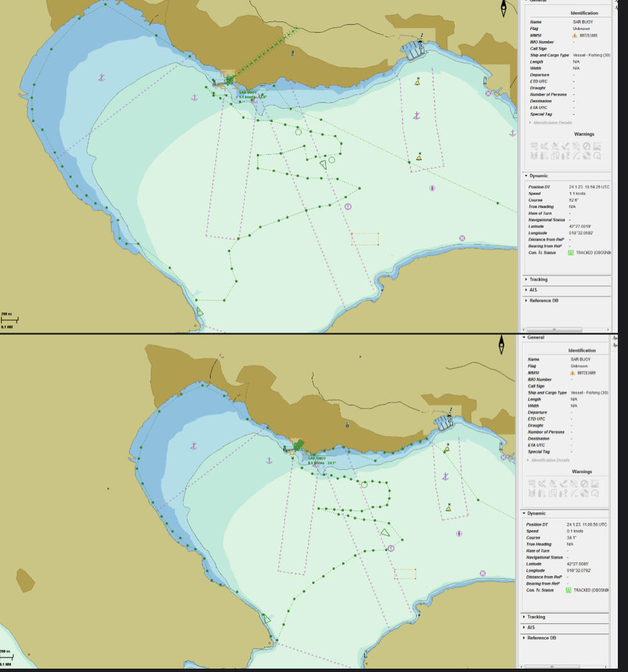
Task: Click green TRACKED status icon in lower panel
Action: [x=569, y=590]
